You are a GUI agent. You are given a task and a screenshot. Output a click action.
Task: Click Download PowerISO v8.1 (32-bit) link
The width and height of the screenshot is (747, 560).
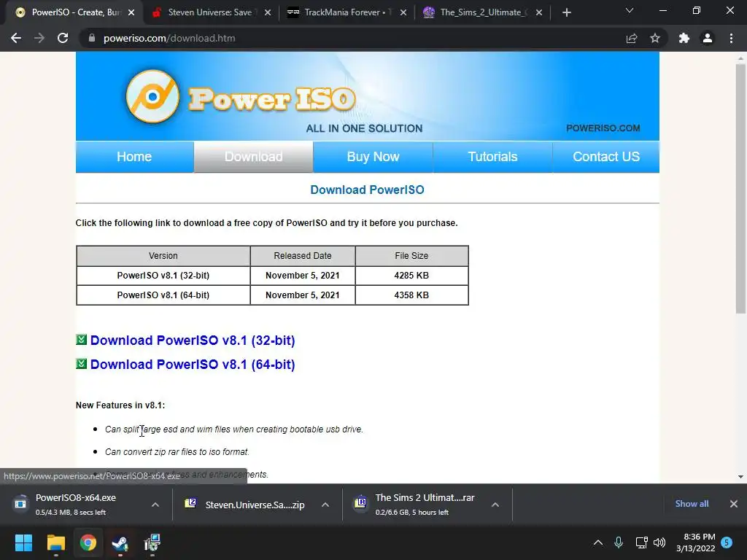(193, 341)
